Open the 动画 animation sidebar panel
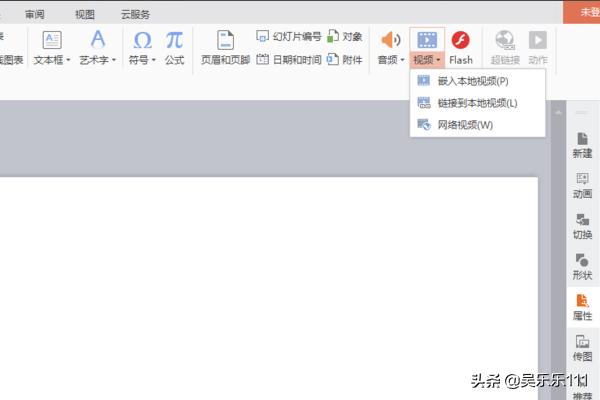This screenshot has height=400, width=600. pyautogui.click(x=582, y=186)
